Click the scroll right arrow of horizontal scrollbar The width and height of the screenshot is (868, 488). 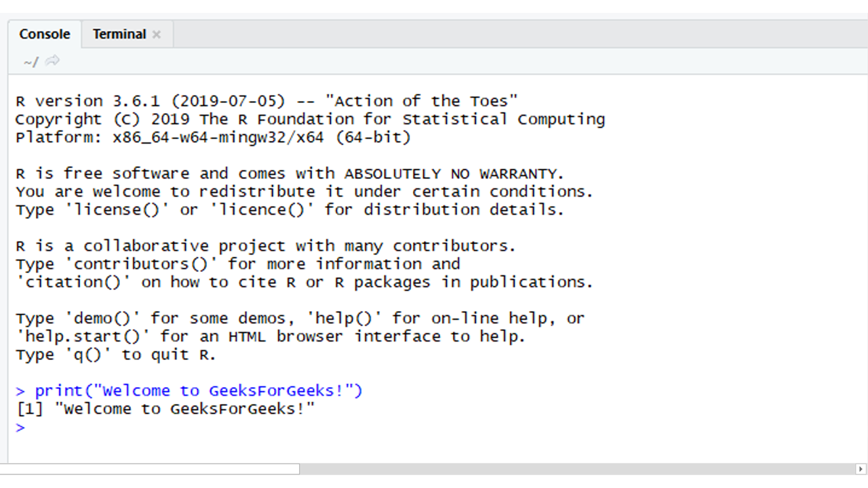coord(861,469)
